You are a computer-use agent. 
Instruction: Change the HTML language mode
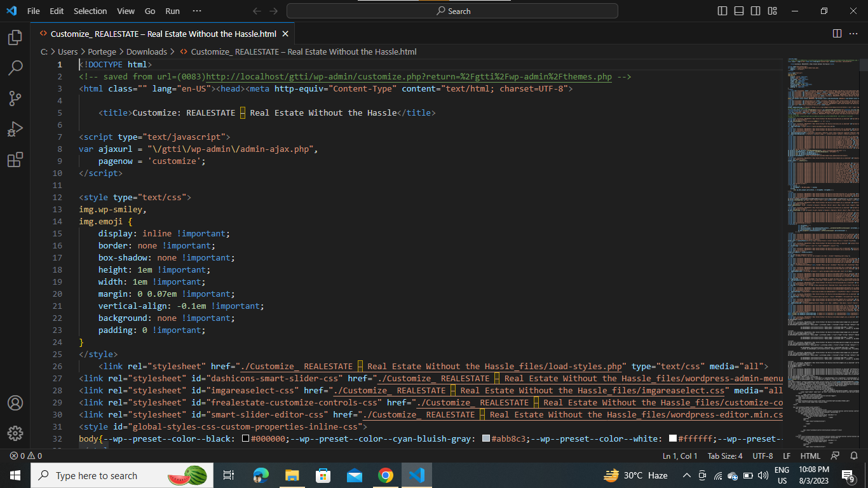click(810, 456)
